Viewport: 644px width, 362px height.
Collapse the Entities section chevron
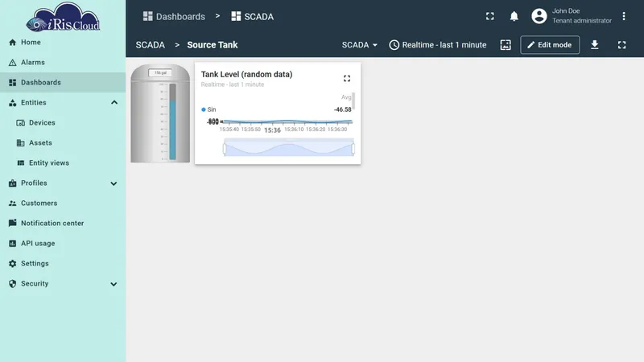tap(114, 103)
